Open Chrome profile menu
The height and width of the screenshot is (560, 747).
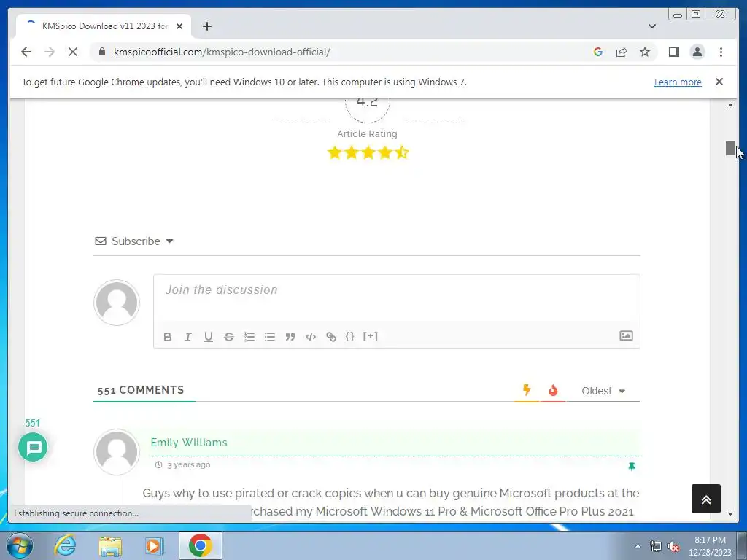pyautogui.click(x=697, y=52)
